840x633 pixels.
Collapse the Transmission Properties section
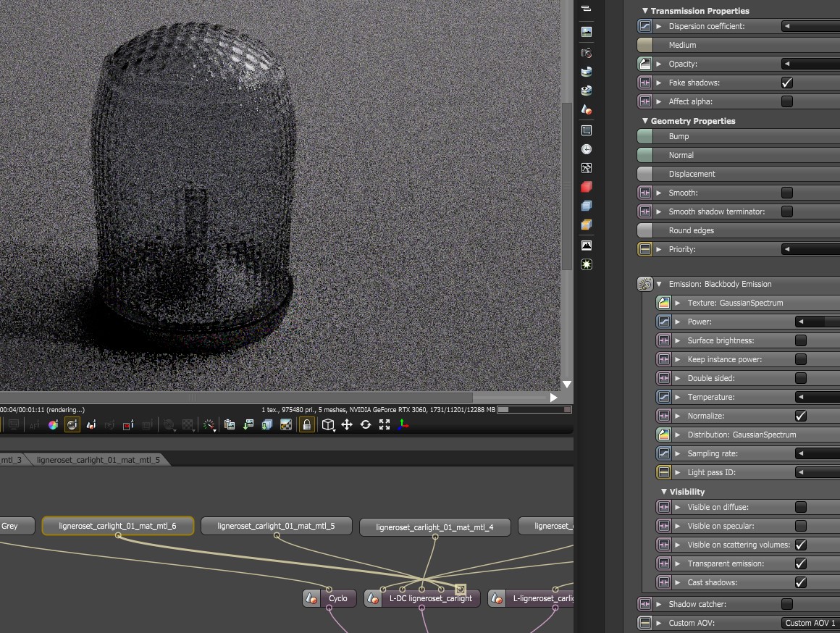coord(644,11)
